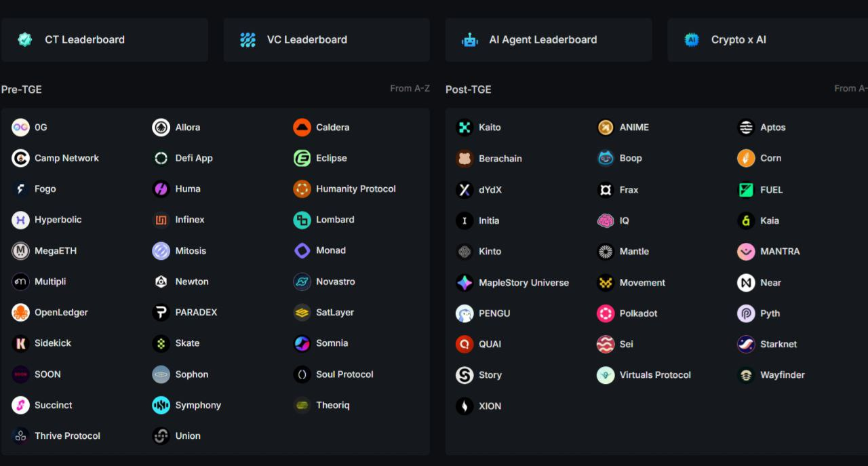
Task: Open the Soul Protocol project
Action: pos(334,374)
